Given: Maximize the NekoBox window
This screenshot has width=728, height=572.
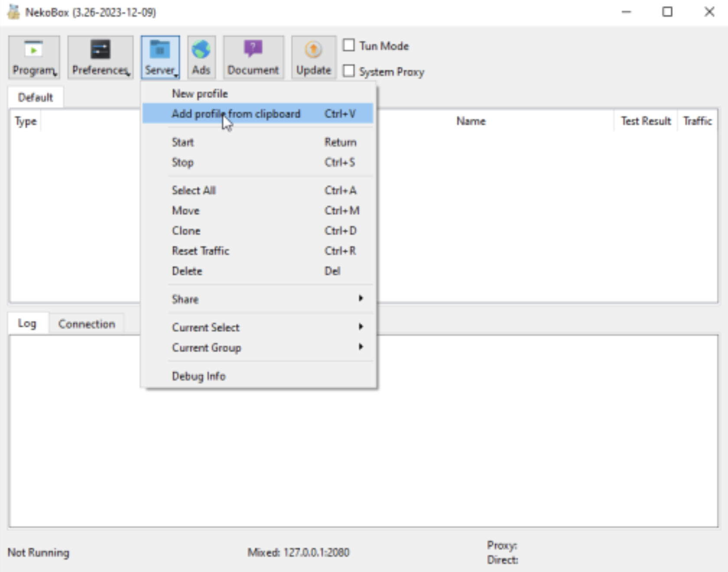Looking at the screenshot, I should coord(667,12).
